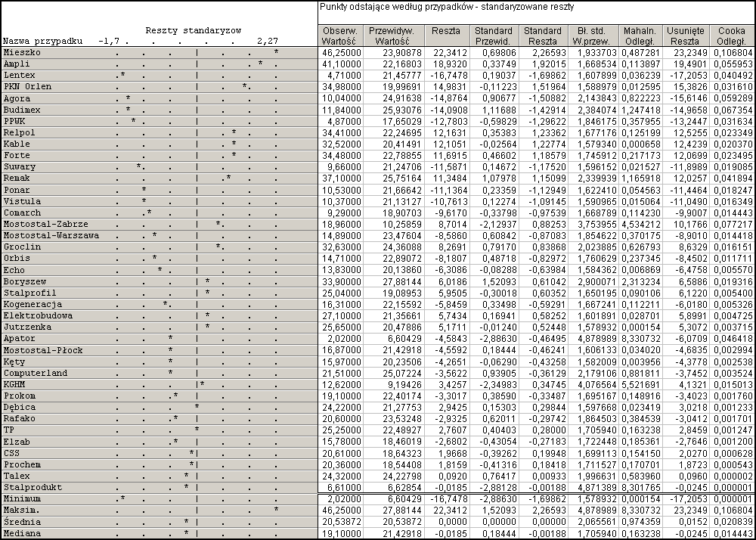
Task: Click the Agora case name
Action: click(x=17, y=98)
